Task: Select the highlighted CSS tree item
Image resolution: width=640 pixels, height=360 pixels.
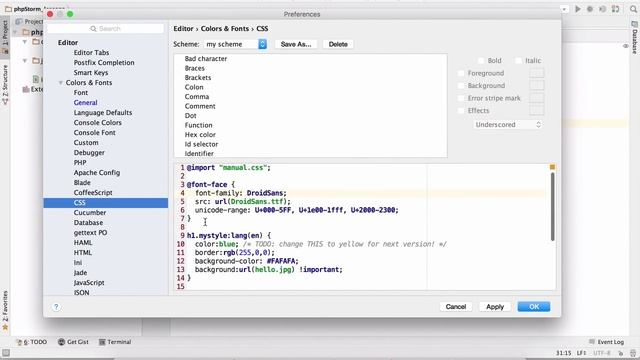Action: (106, 203)
